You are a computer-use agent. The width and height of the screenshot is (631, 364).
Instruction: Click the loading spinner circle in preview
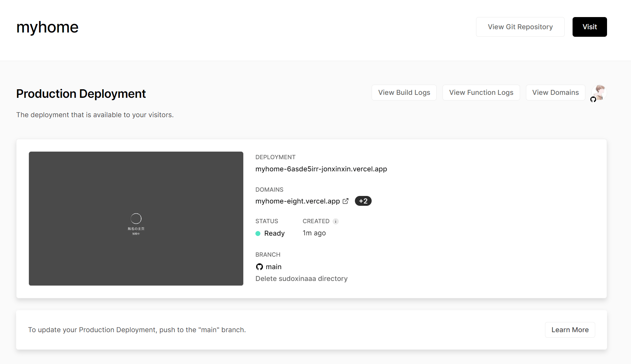pos(136,219)
